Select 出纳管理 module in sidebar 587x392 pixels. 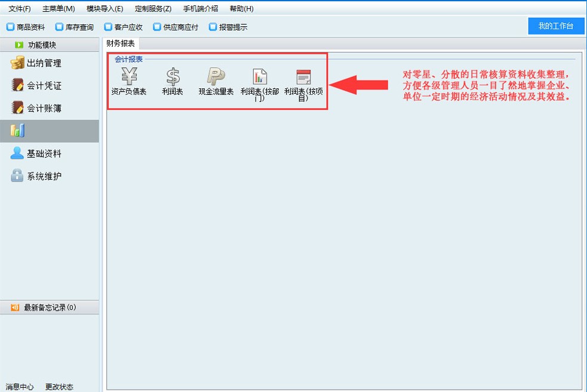tap(50, 63)
